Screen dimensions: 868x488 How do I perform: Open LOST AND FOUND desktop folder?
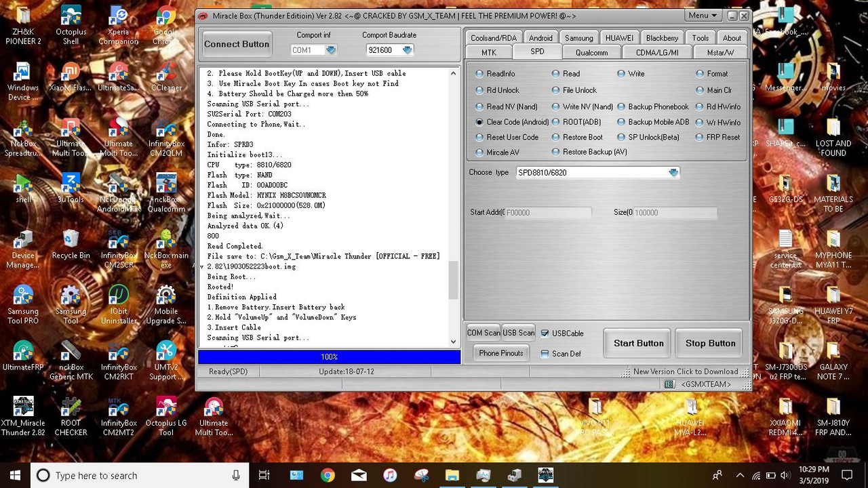(833, 138)
